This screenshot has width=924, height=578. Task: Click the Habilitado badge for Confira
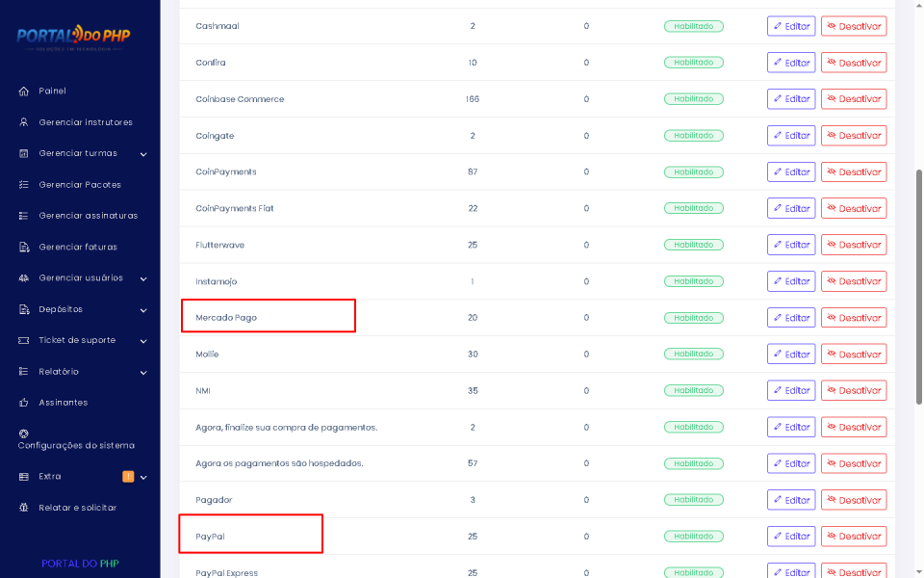[694, 63]
